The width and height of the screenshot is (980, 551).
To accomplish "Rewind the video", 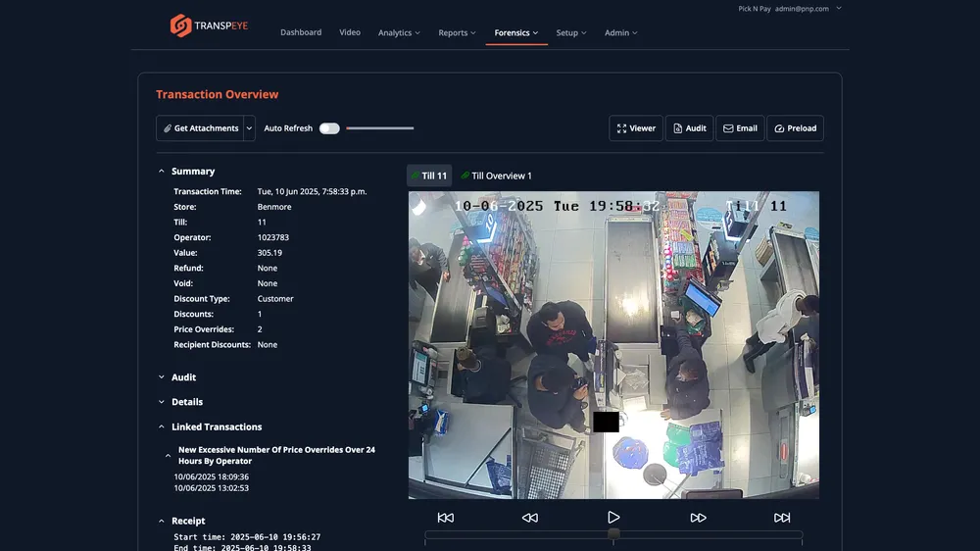I will 530,518.
